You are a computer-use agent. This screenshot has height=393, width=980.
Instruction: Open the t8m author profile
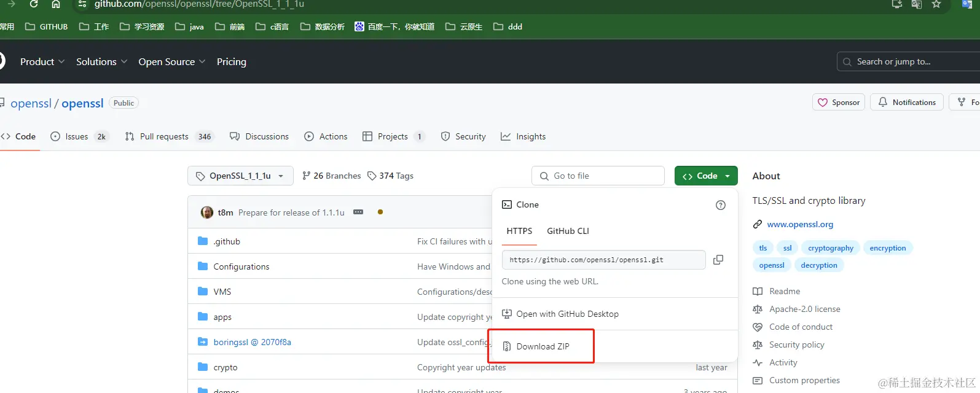[225, 212]
